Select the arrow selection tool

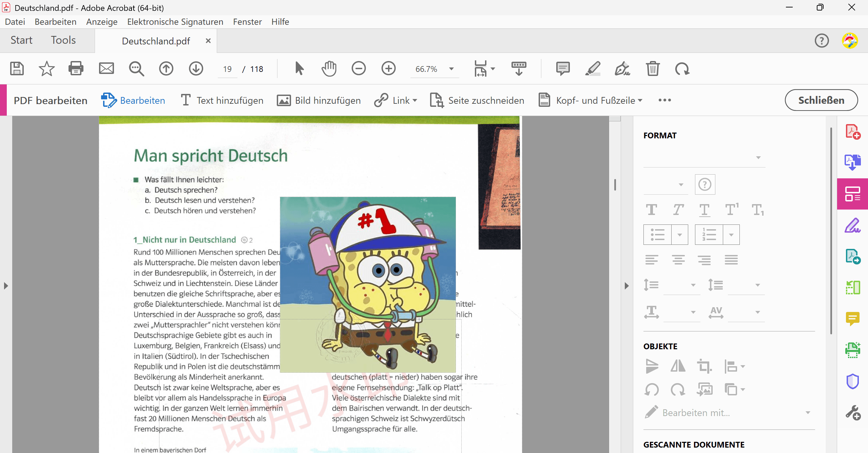tap(299, 69)
